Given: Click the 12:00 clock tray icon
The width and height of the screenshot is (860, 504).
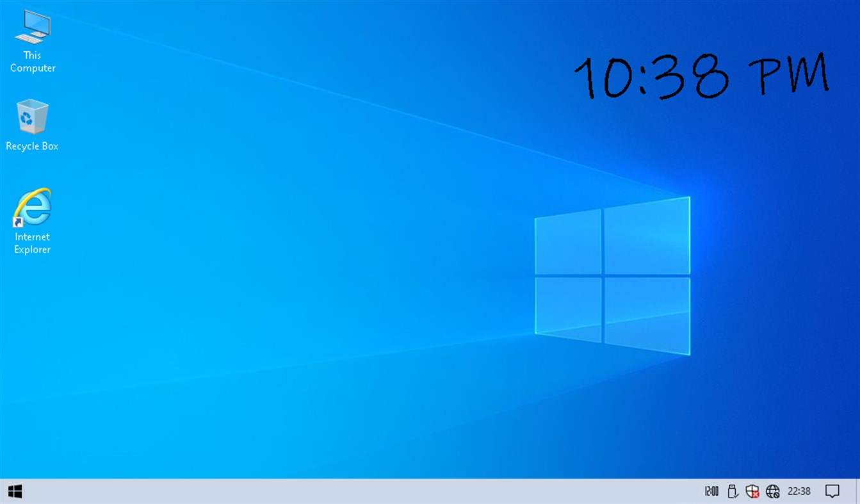Looking at the screenshot, I should 711,491.
